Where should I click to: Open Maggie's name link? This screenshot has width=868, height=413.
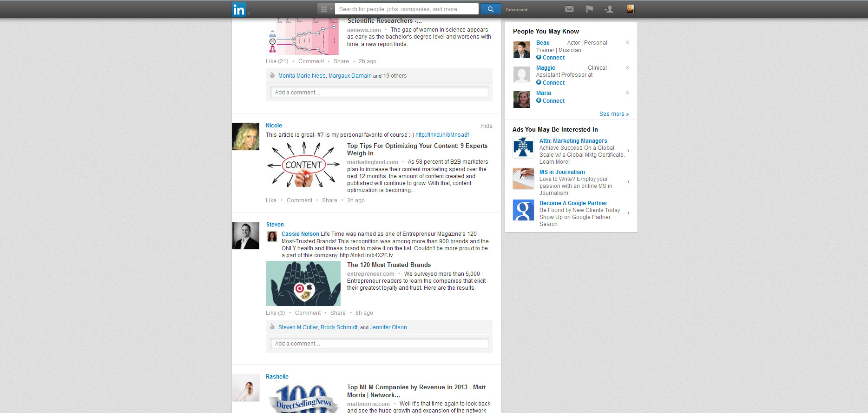tap(546, 68)
